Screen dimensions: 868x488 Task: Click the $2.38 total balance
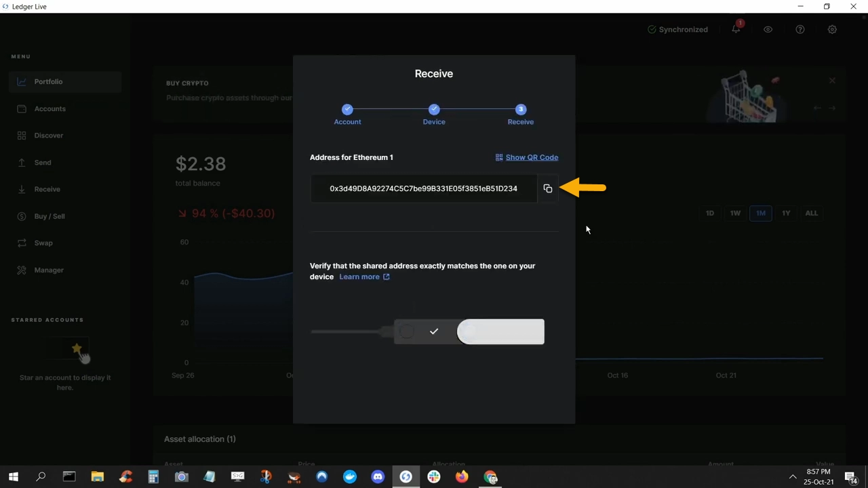pyautogui.click(x=201, y=163)
